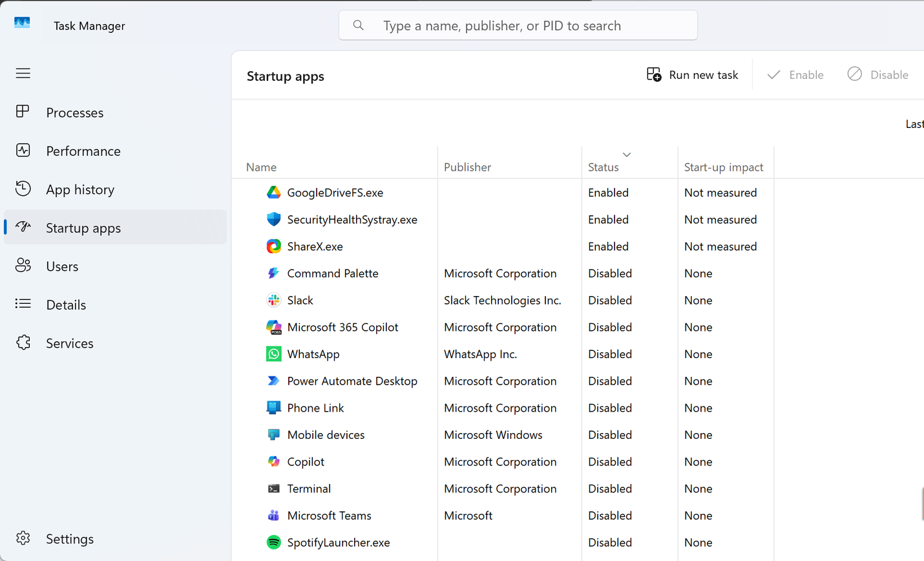Click the Run new task icon
This screenshot has height=561, width=924.
pos(654,75)
